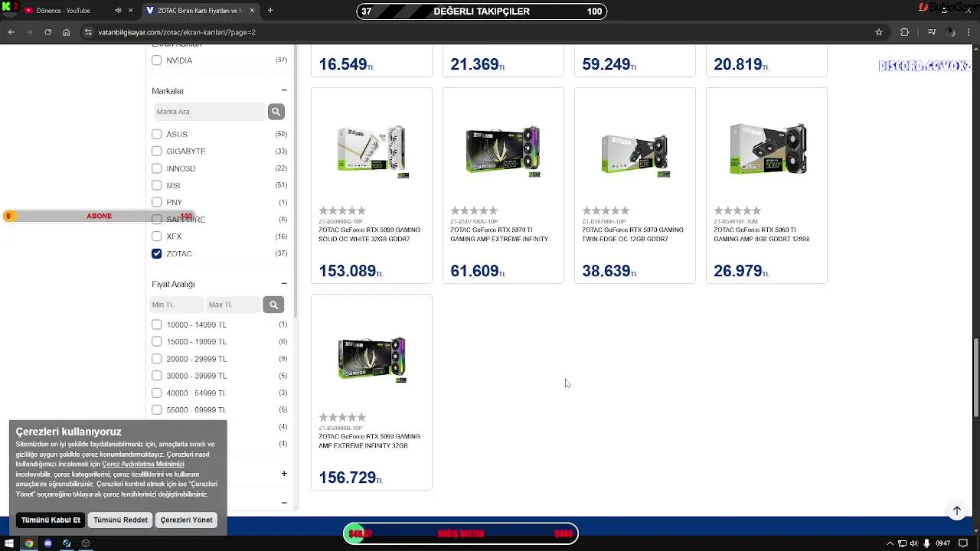Expand the filter section with plus sign
This screenshot has width=980, height=551.
tap(284, 474)
